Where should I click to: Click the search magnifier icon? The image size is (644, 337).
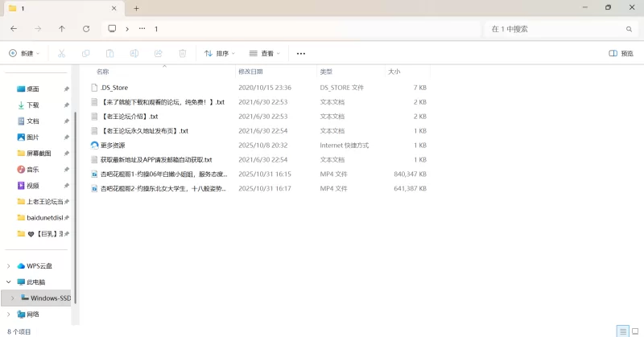pyautogui.click(x=629, y=29)
